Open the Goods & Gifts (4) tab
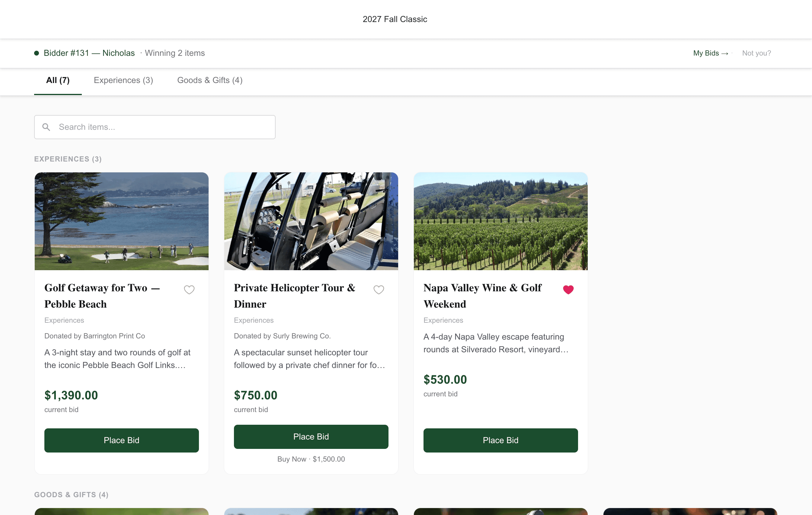The width and height of the screenshot is (812, 515). pos(210,80)
